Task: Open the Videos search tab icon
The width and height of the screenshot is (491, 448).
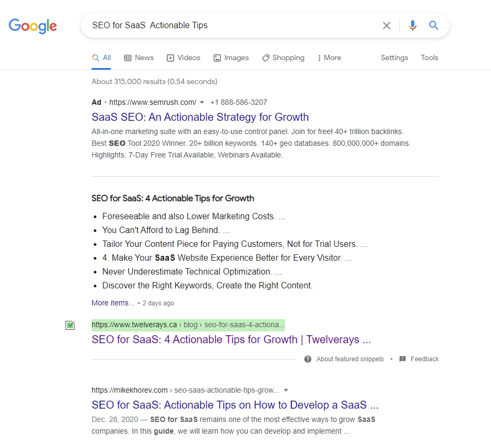Action: (x=171, y=57)
